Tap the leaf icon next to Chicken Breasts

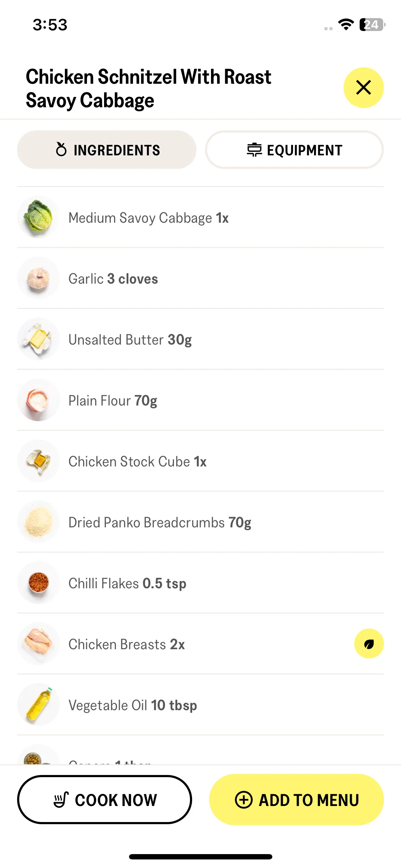(x=369, y=644)
